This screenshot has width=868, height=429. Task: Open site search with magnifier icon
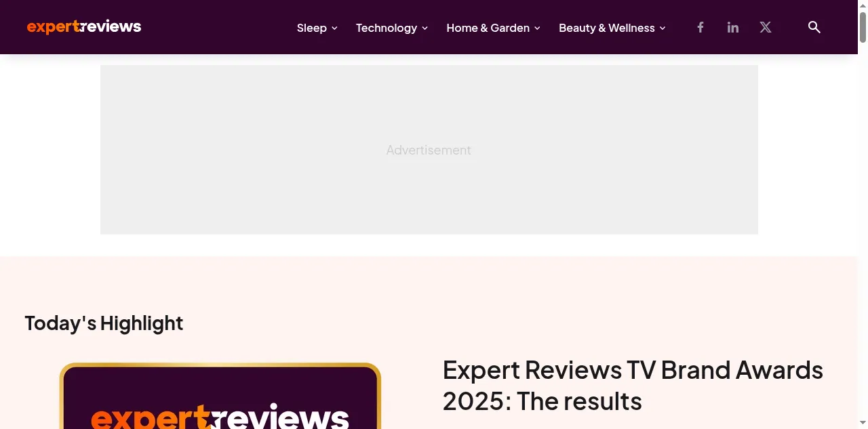tap(814, 27)
